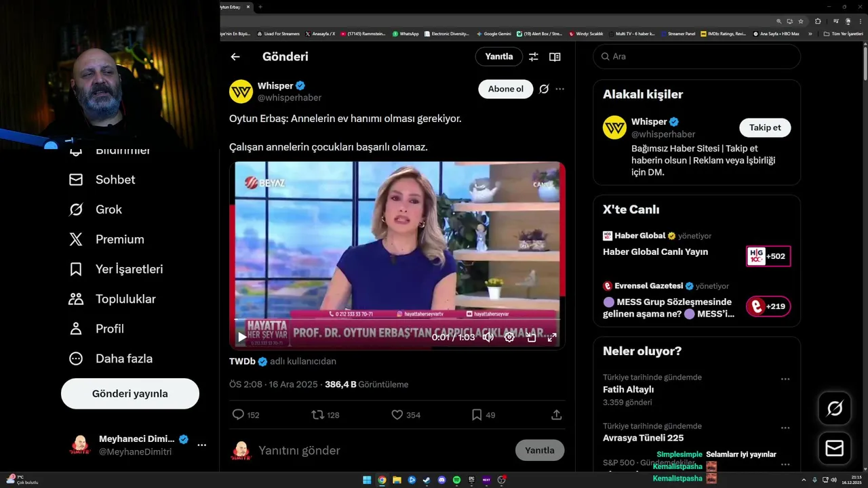Open more options for the S&P 500 trend

click(785, 464)
